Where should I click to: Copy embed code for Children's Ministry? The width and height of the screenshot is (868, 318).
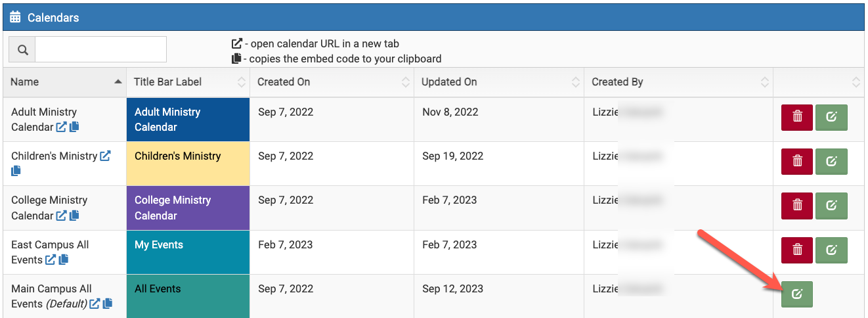[x=16, y=171]
